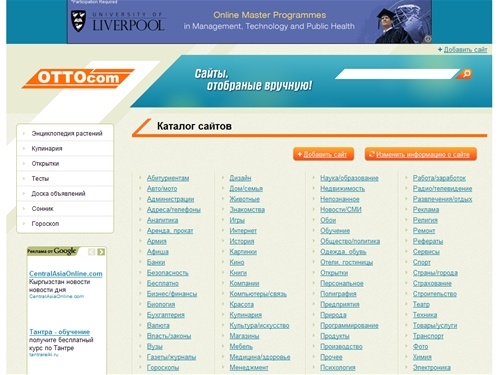Image resolution: width=500 pixels, height=375 pixels.
Task: Focus the site search input field
Action: 397,74
